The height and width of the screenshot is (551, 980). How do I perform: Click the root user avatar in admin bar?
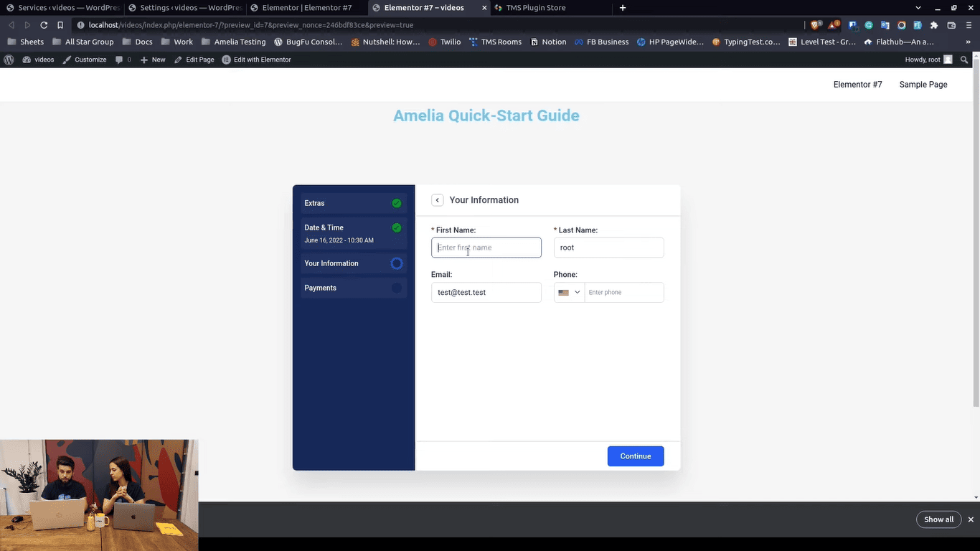tap(948, 60)
